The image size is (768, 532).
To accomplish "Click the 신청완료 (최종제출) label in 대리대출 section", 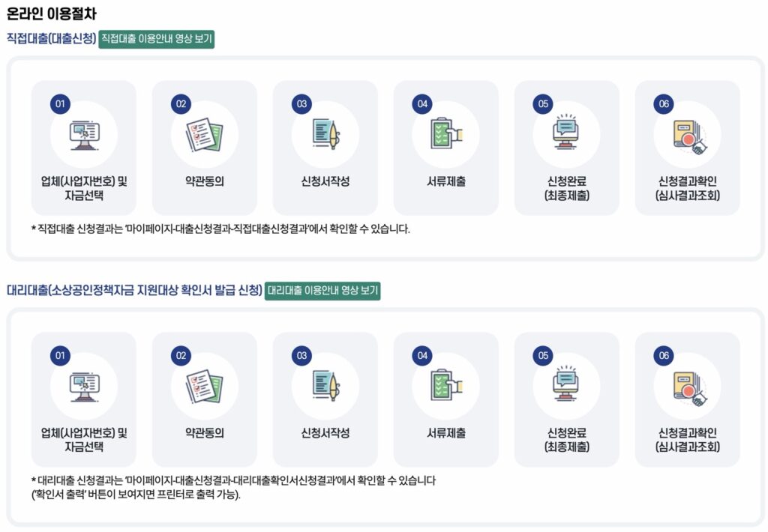I will click(x=567, y=440).
